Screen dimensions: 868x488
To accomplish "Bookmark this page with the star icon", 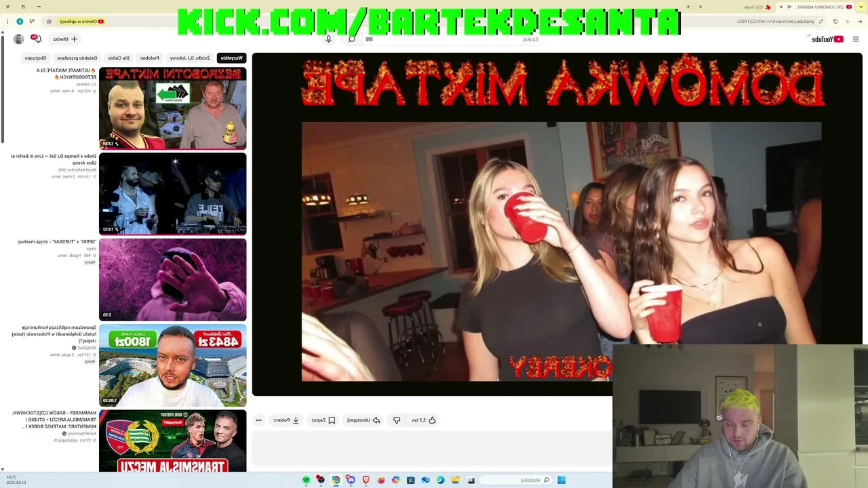I will click(x=48, y=22).
